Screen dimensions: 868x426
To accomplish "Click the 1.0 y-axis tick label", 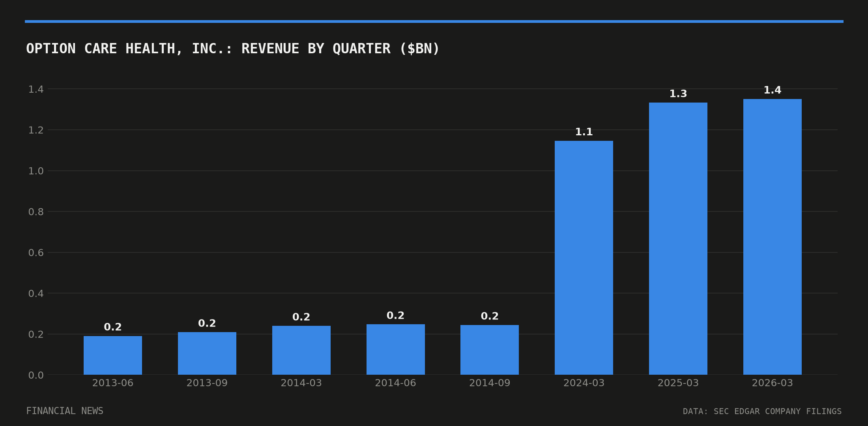I will [36, 171].
